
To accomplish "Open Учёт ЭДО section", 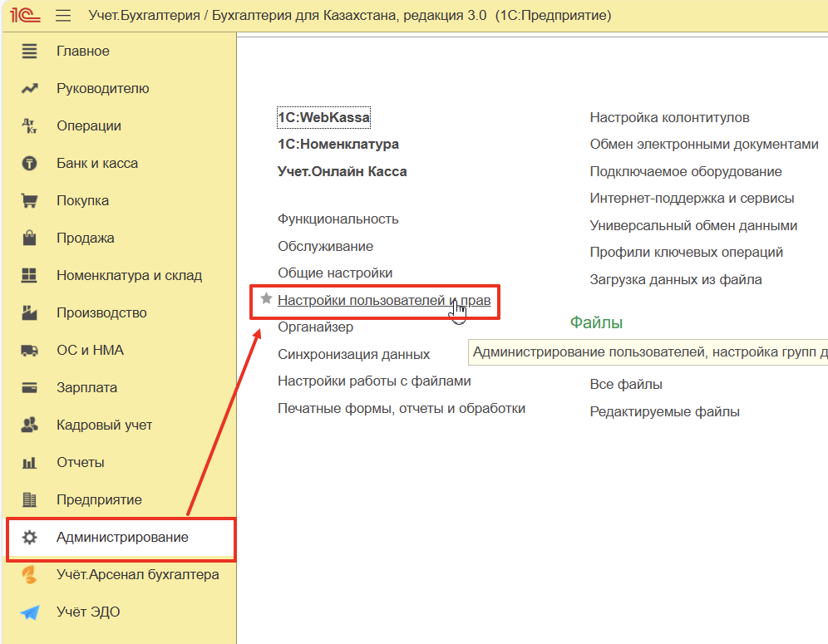I will point(88,612).
